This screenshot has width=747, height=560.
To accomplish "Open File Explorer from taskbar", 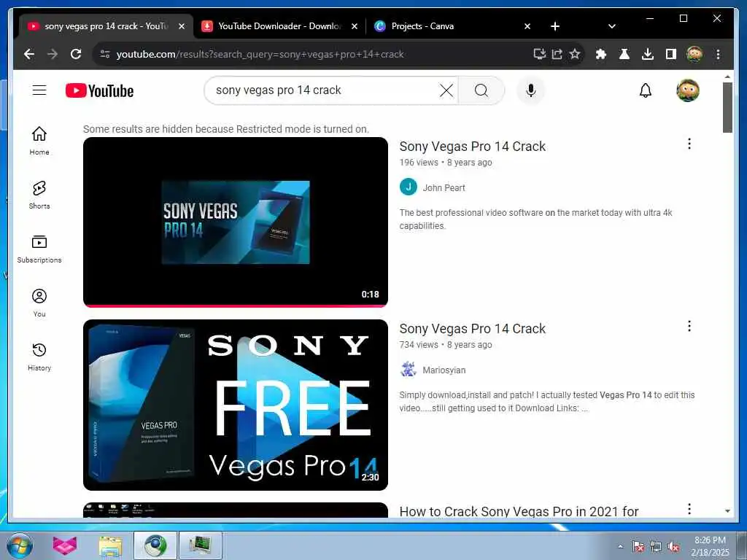I will tap(111, 545).
